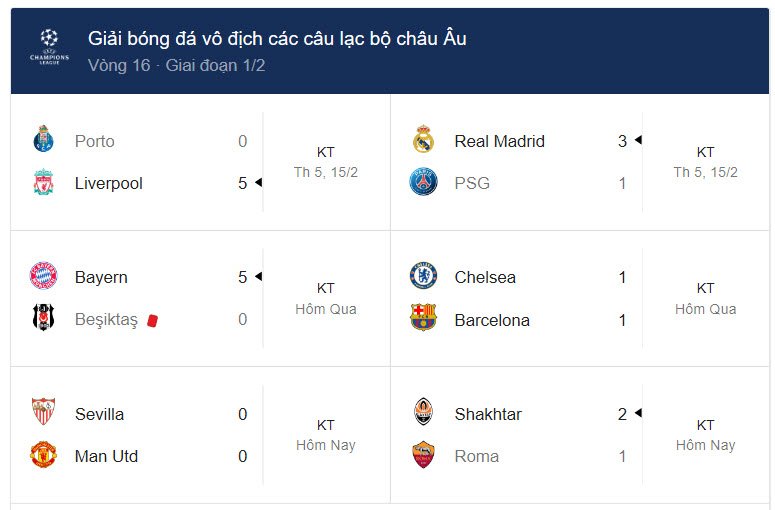
Task: Click the Champions League logo in header
Action: click(x=49, y=47)
